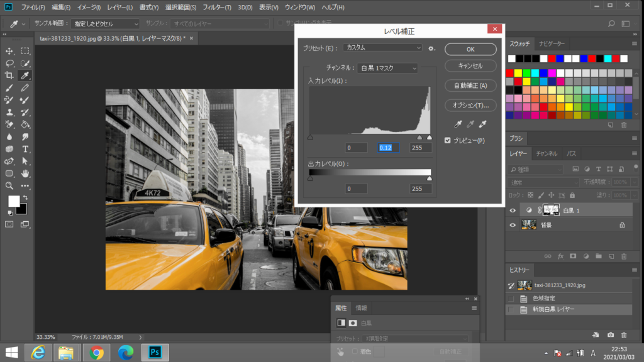Open the ファイル(F) menu
Viewport: 644px width, 362px height.
[x=33, y=8]
